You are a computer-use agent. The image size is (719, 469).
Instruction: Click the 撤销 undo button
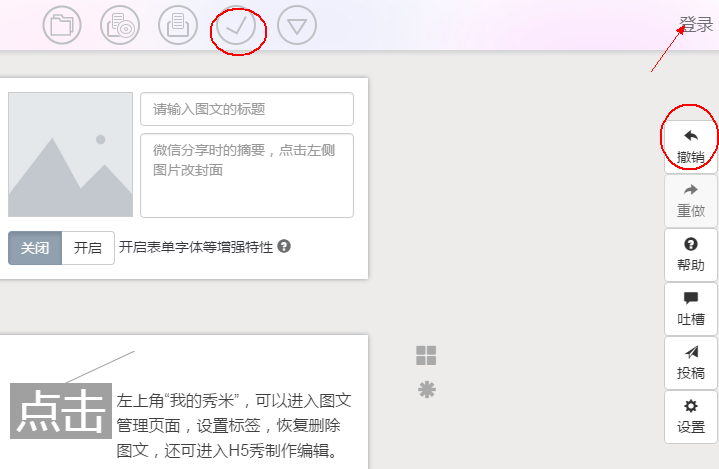(x=691, y=147)
